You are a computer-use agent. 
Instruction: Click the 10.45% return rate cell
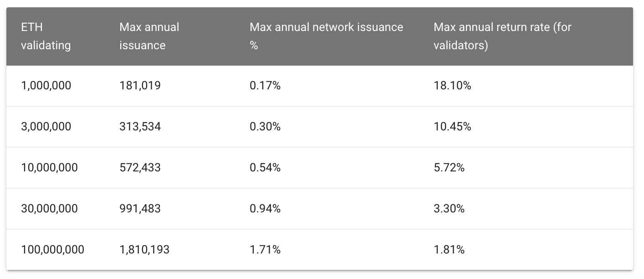click(x=452, y=127)
